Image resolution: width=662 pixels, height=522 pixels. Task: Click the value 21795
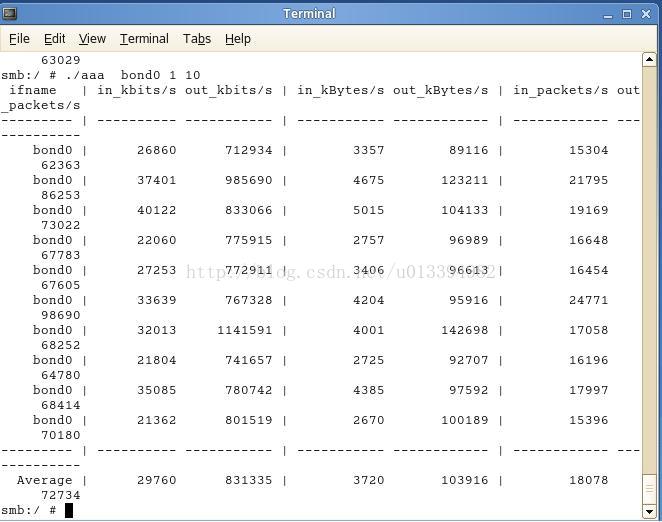click(589, 180)
